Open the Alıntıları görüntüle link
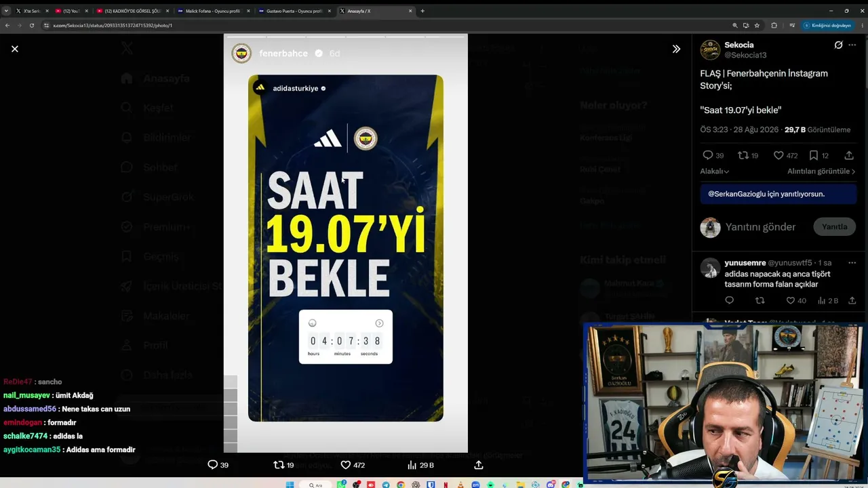This screenshot has height=488, width=868. [821, 171]
